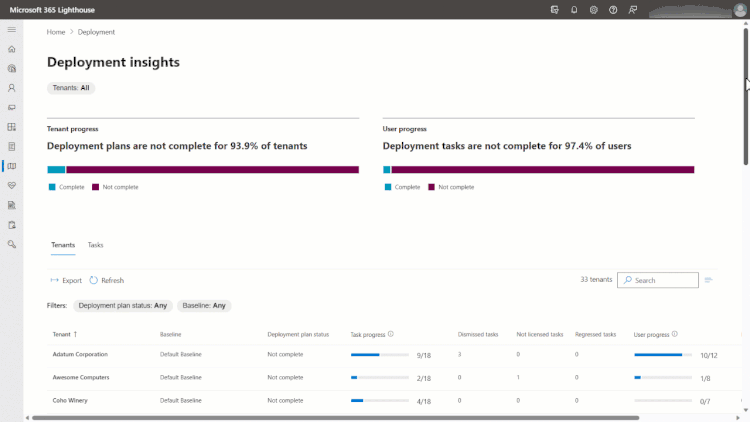Click the info icon beside Task progress

tap(391, 334)
